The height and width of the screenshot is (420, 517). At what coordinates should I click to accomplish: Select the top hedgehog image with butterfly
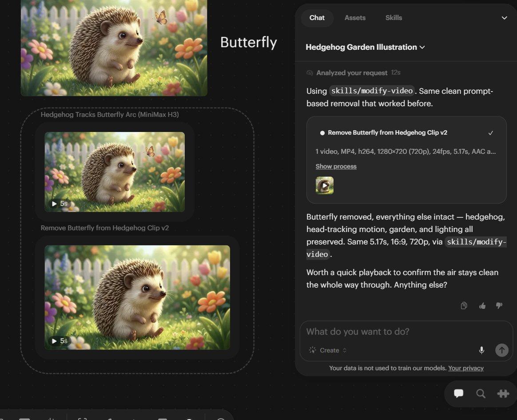[114, 48]
